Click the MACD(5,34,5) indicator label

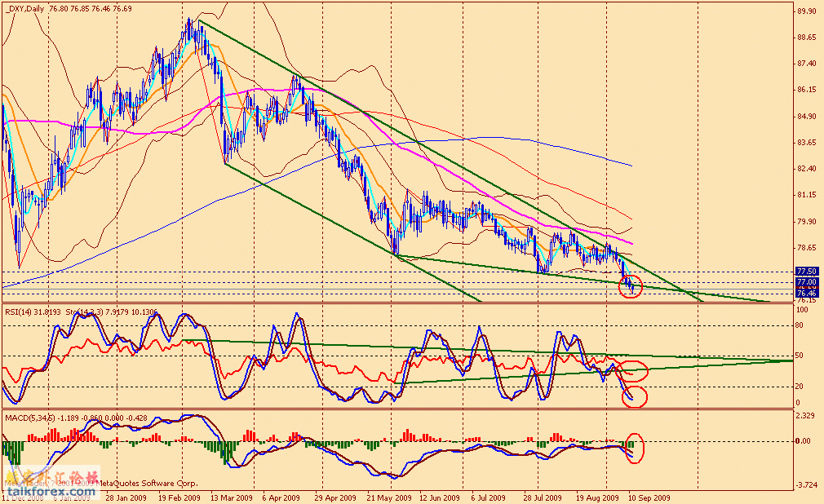[x=29, y=418]
